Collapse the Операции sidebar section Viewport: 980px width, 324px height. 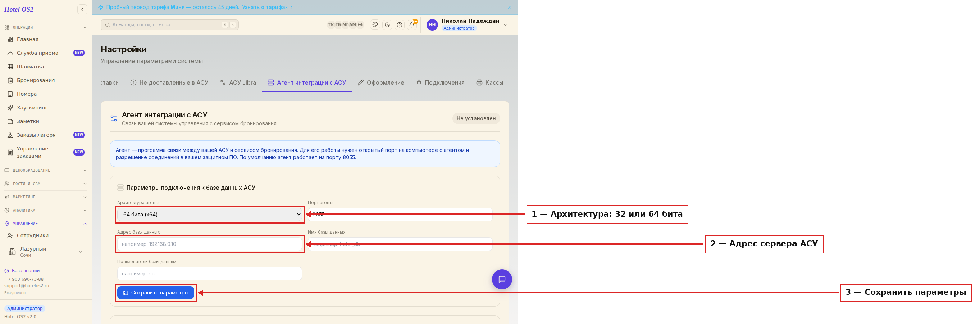click(x=46, y=27)
